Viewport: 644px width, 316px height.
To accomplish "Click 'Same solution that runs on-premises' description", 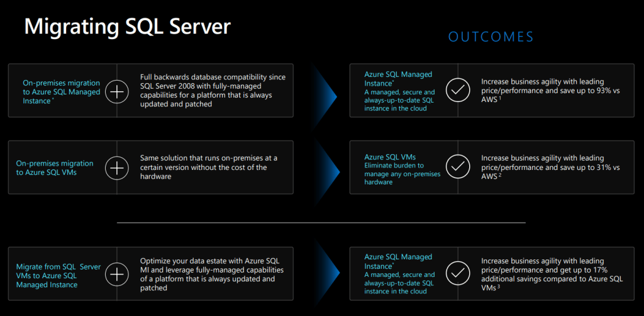I will tap(209, 167).
